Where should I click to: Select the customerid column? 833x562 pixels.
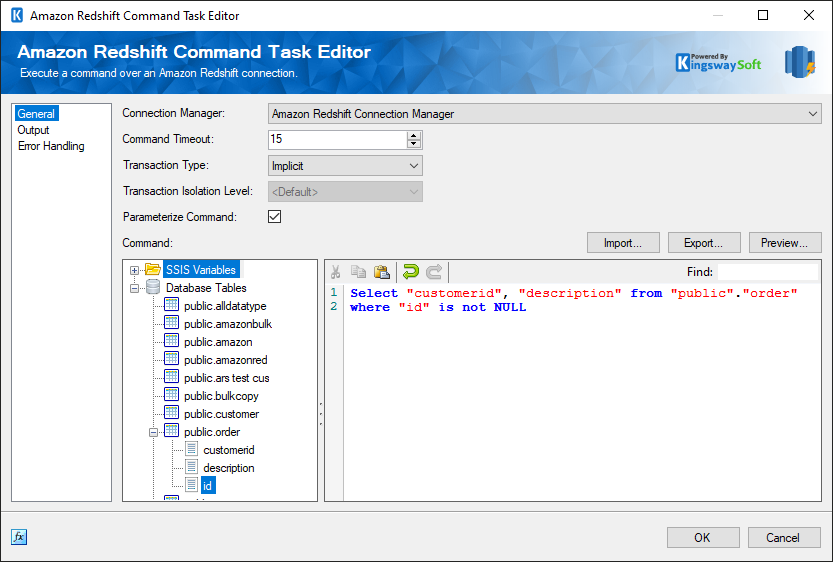pyautogui.click(x=229, y=450)
